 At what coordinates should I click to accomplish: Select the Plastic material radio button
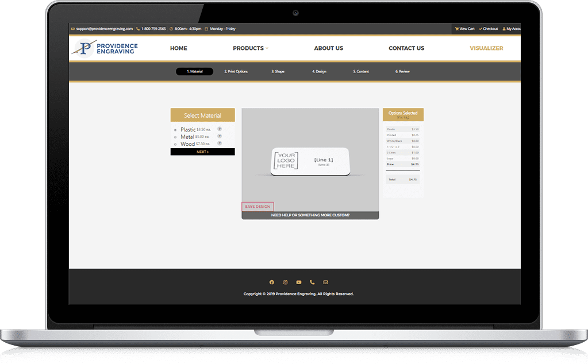click(x=175, y=130)
